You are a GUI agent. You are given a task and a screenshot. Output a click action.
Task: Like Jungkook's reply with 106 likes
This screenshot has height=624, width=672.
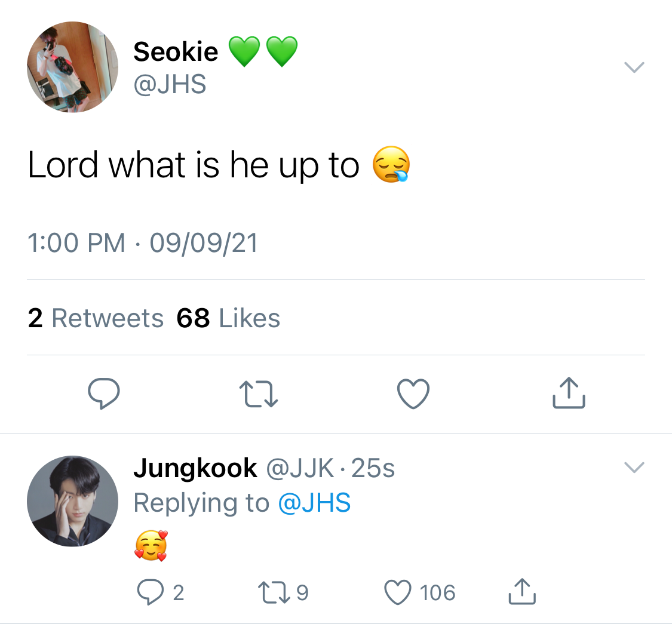(x=398, y=592)
